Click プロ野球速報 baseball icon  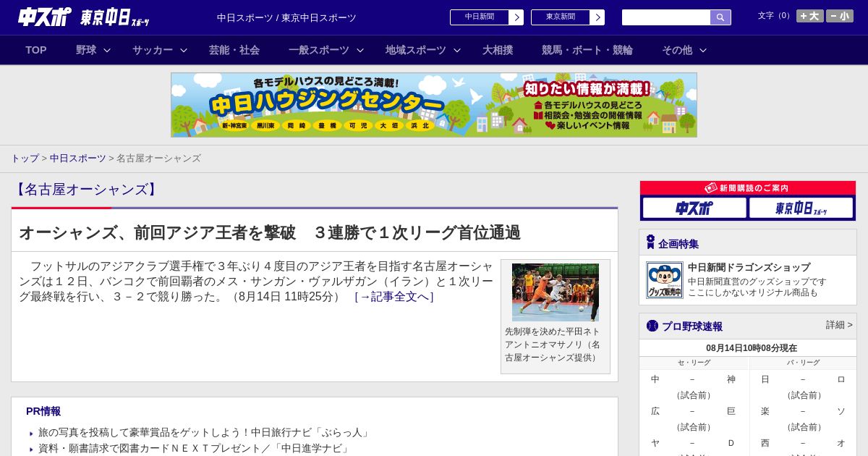(652, 326)
